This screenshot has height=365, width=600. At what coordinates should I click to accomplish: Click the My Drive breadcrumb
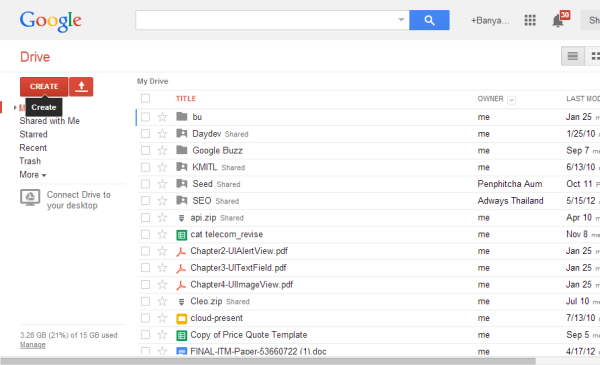(x=152, y=81)
